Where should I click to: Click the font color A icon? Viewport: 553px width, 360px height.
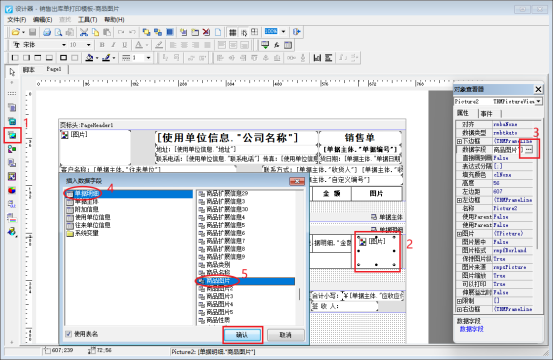139,45
